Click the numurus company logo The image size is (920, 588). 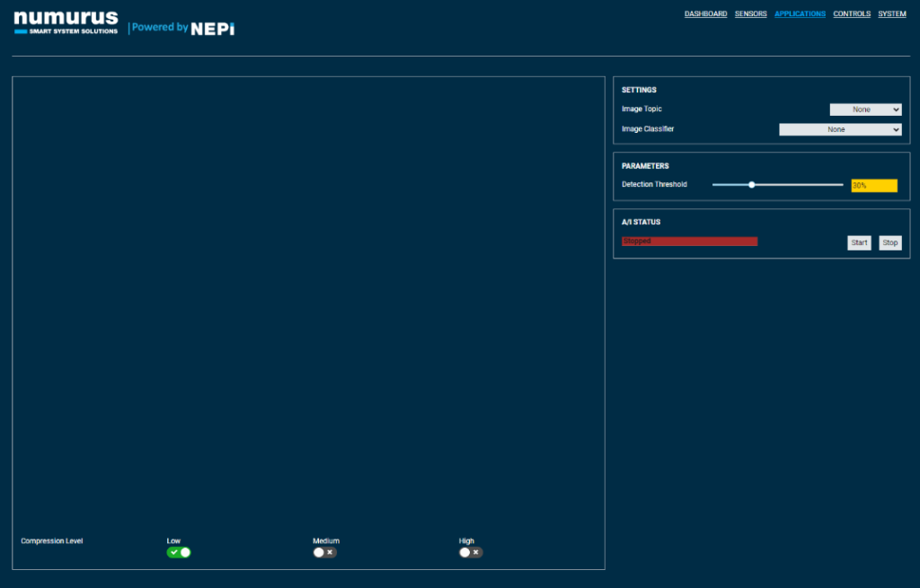coord(64,21)
